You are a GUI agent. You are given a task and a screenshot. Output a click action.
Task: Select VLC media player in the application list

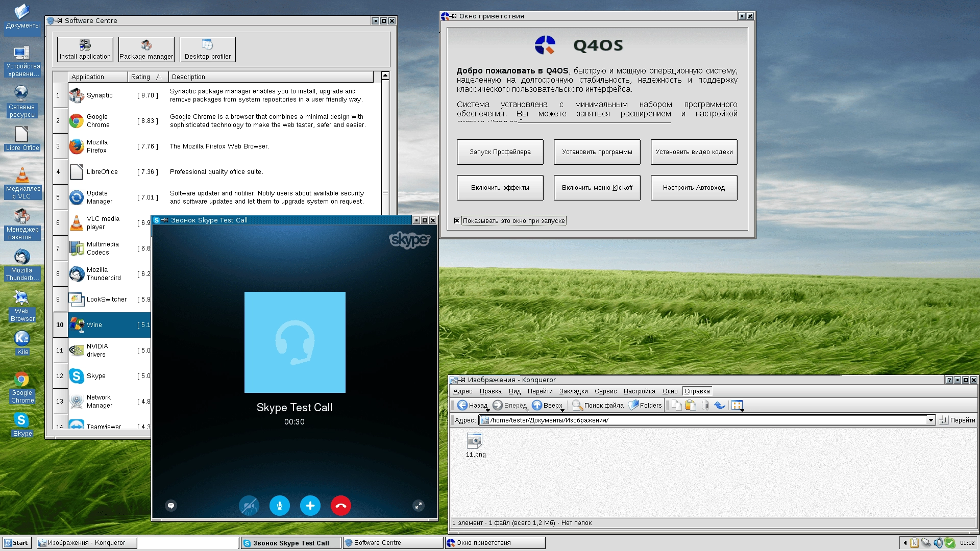pos(102,223)
